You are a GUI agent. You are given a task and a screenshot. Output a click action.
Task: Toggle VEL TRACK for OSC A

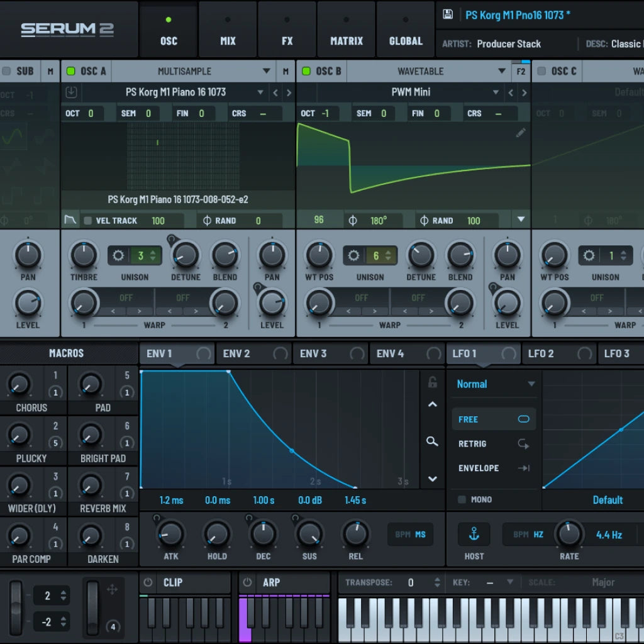88,220
